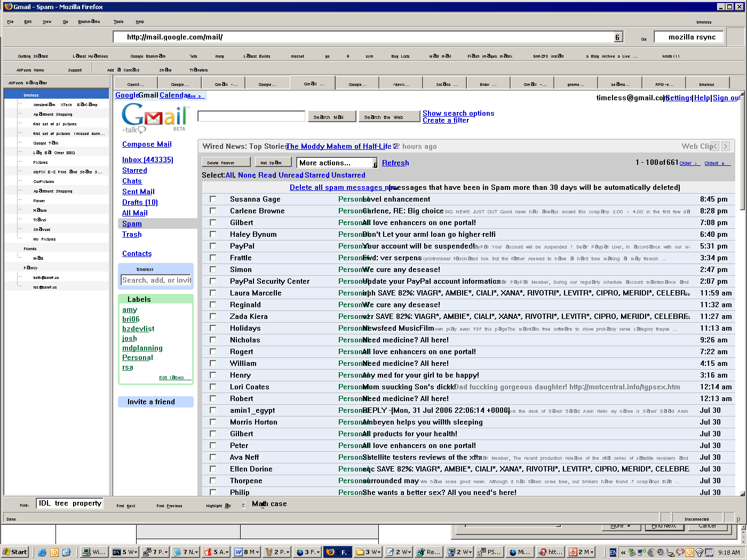
Task: Switch to the 'RFID-e...' tab
Action: 664,83
